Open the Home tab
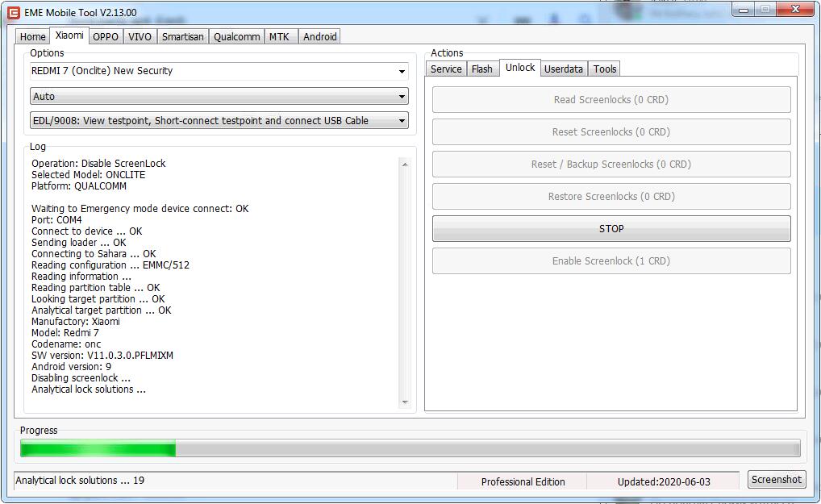 tap(32, 36)
